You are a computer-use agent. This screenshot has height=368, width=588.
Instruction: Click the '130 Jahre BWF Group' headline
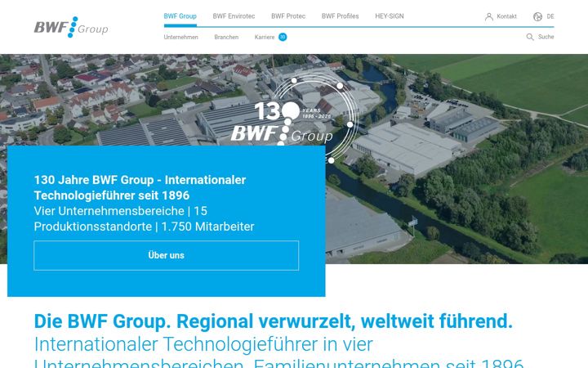[140, 187]
